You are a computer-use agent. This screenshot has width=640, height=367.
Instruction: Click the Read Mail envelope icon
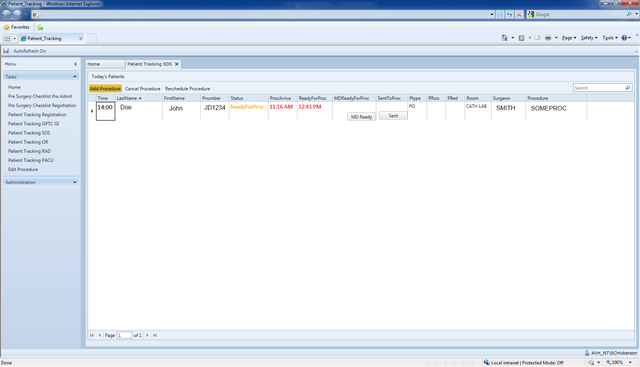click(538, 38)
